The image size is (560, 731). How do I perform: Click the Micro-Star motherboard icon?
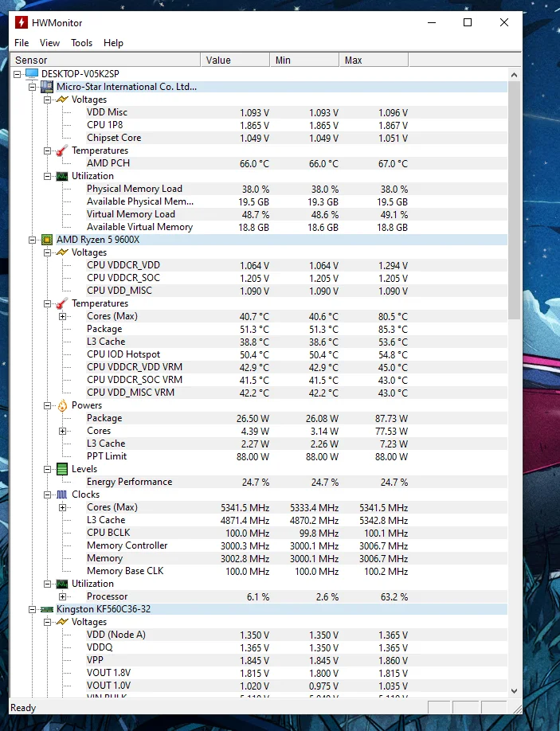point(47,87)
